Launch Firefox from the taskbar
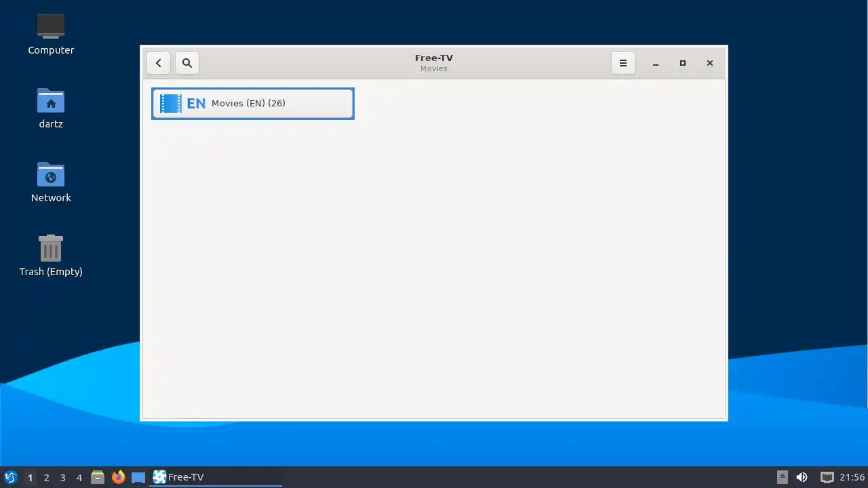The height and width of the screenshot is (488, 868). click(118, 477)
